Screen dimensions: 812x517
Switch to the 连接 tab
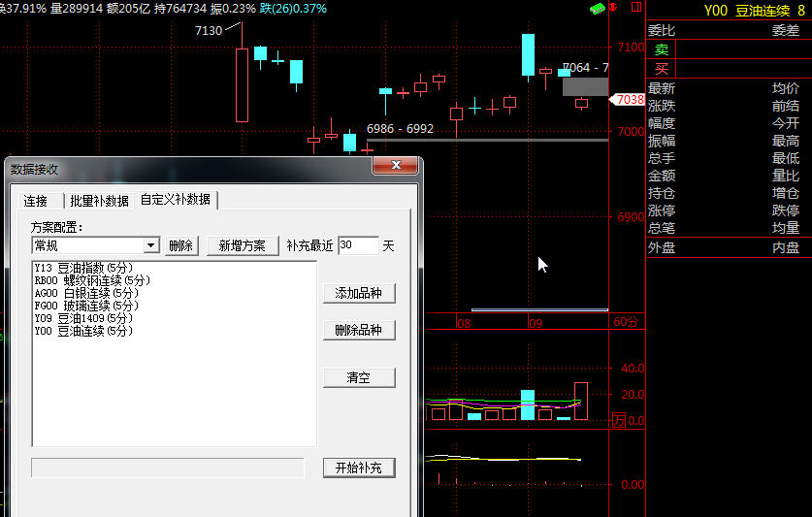35,201
